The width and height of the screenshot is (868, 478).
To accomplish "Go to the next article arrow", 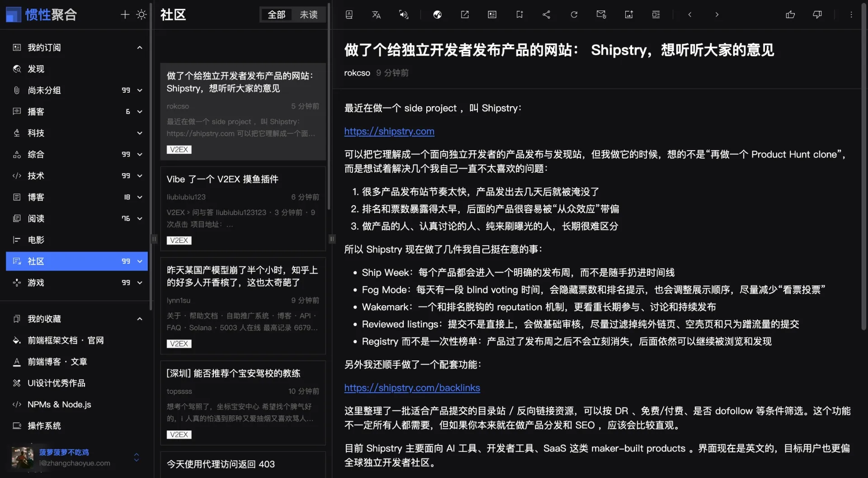I will point(717,14).
